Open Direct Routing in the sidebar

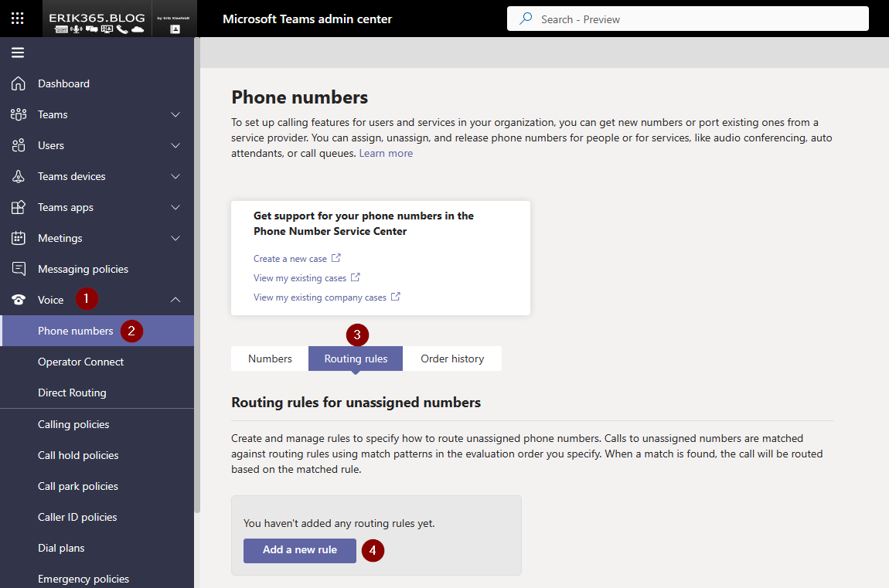pyautogui.click(x=72, y=393)
